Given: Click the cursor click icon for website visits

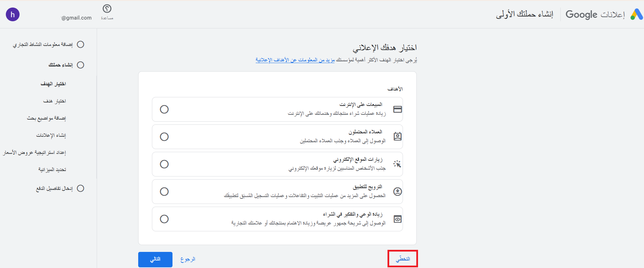Looking at the screenshot, I should coord(397,164).
